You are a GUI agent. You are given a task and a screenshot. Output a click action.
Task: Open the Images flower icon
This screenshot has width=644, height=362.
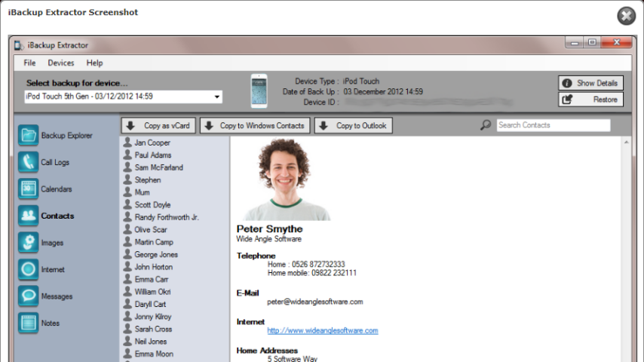[29, 242]
